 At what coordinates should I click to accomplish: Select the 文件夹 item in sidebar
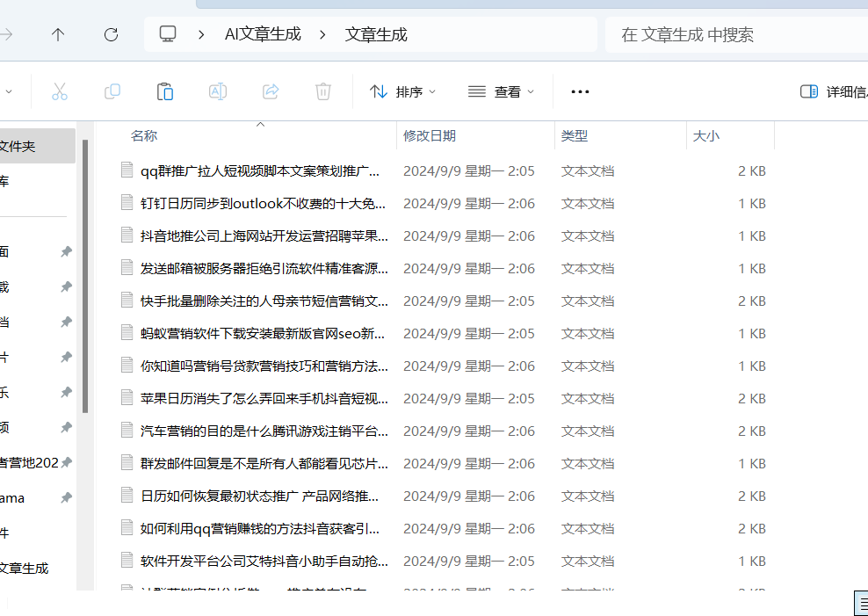click(x=38, y=146)
